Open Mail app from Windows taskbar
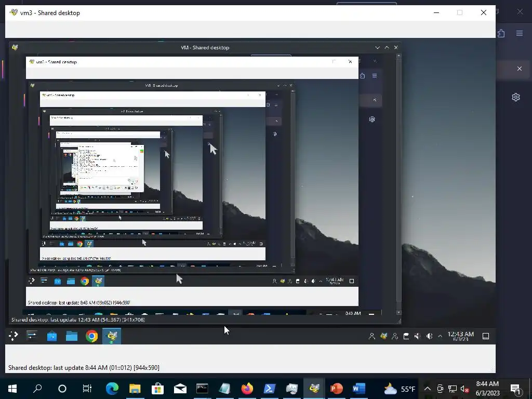 click(180, 389)
